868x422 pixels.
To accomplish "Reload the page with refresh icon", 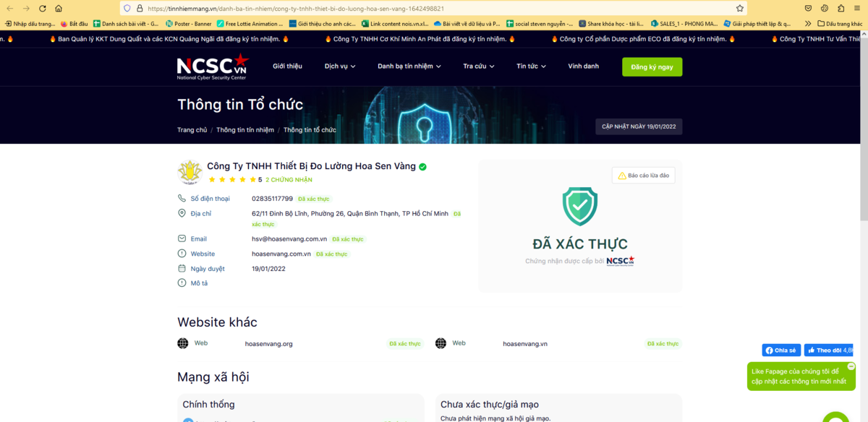I will [x=43, y=8].
